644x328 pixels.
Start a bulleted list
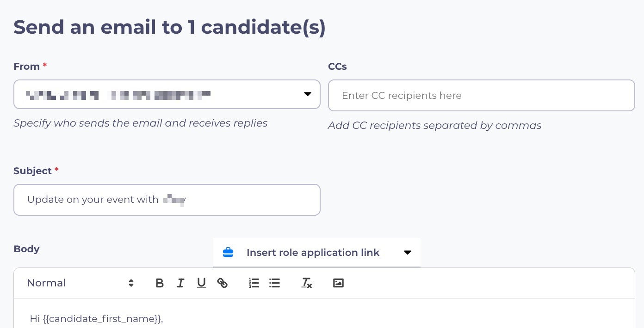(x=275, y=283)
